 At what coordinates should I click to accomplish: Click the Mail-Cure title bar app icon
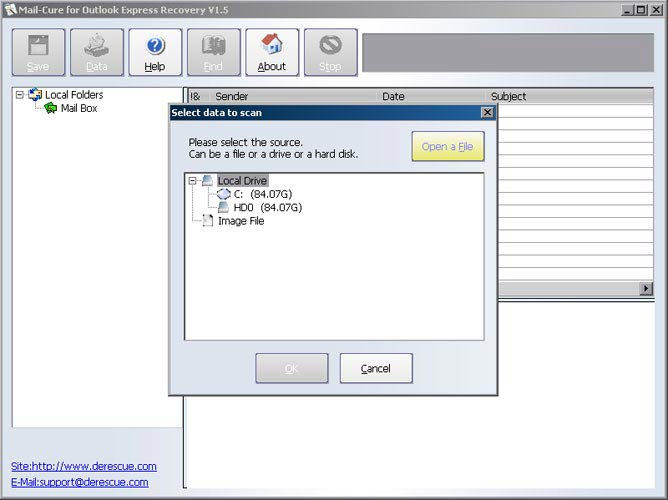tap(11, 9)
